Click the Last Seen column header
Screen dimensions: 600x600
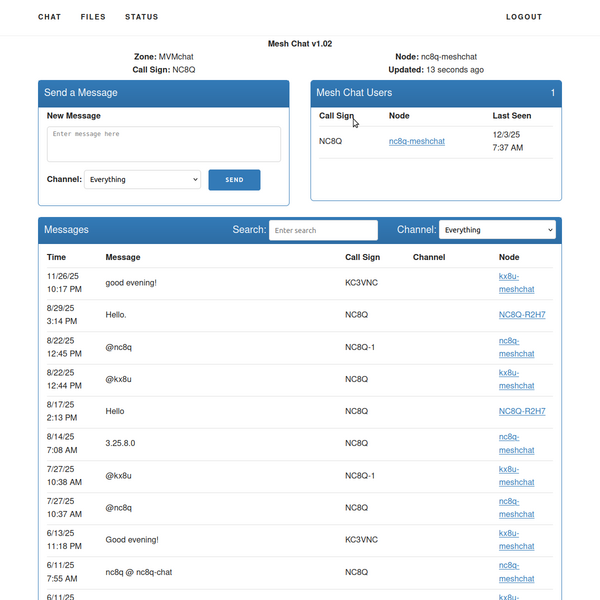(x=512, y=116)
